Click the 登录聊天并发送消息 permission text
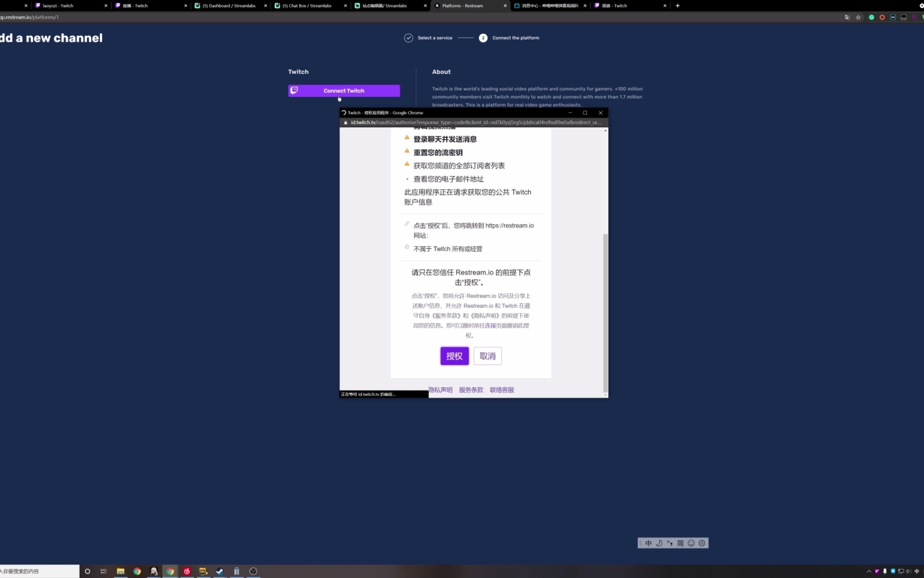This screenshot has height=578, width=924. pyautogui.click(x=445, y=139)
